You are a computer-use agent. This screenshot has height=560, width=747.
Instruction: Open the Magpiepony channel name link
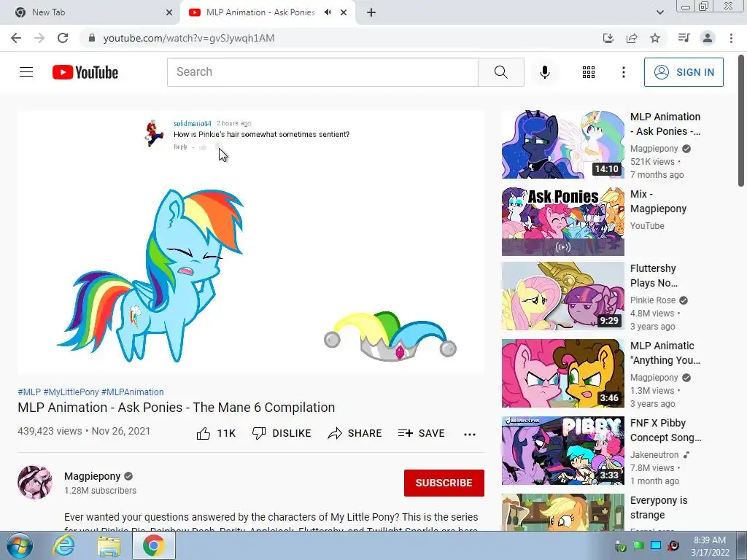coord(93,476)
